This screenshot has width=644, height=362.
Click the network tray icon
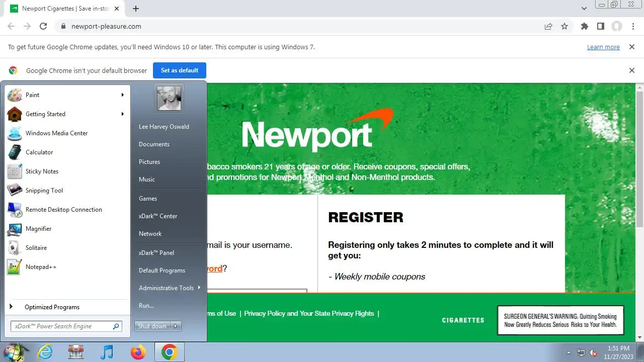pos(581,352)
